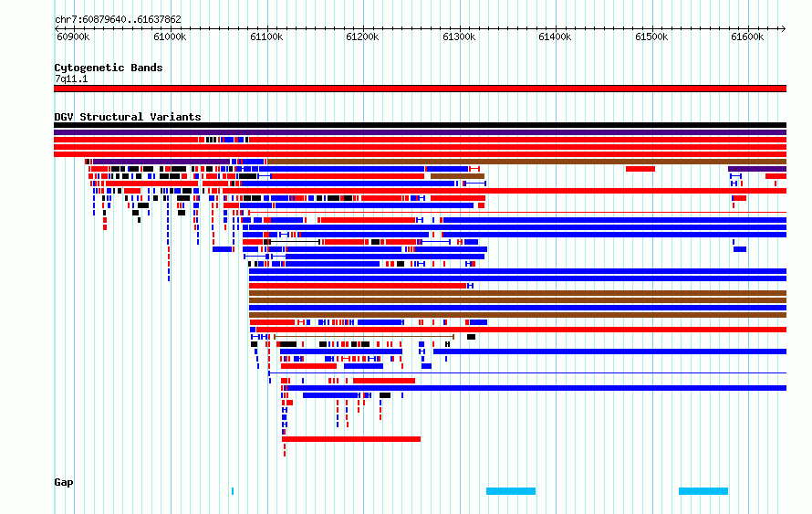The width and height of the screenshot is (812, 514).
Task: Click the 61500k ruler label
Action: (651, 37)
